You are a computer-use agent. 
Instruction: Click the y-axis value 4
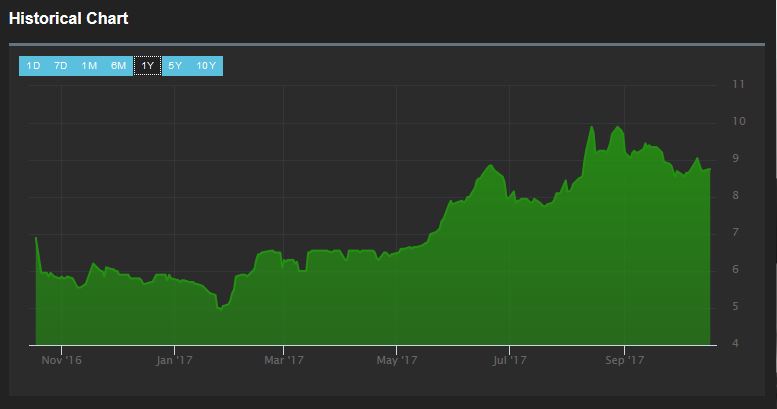(x=736, y=344)
